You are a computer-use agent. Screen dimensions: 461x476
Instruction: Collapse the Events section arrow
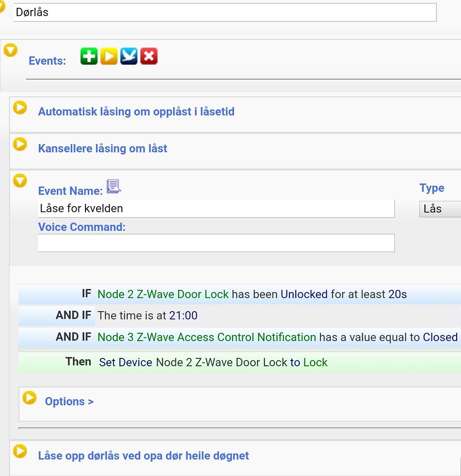[x=11, y=50]
